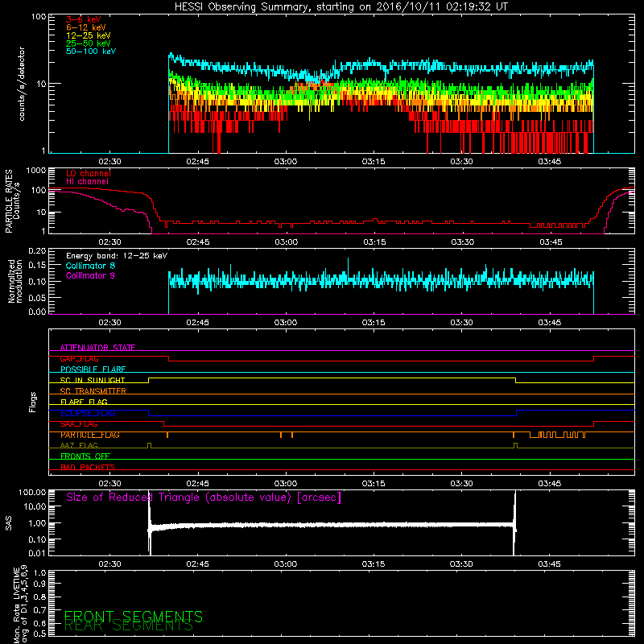
Task: Click the "PARTICLE_FLAG" label
Action: 90,435
